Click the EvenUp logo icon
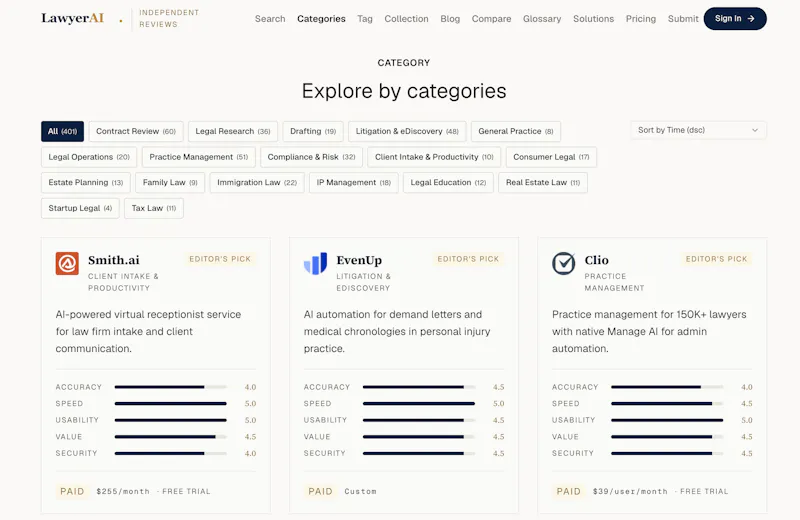This screenshot has width=800, height=520. coord(315,263)
